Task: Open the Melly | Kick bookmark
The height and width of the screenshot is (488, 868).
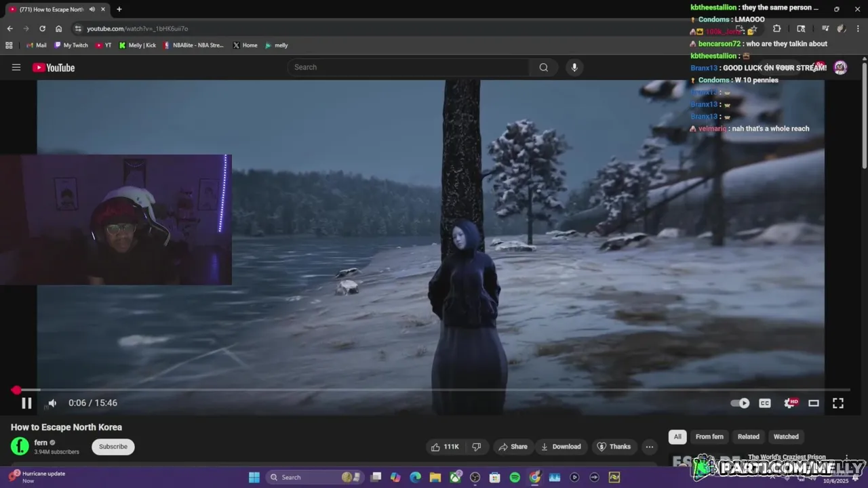Action: tap(137, 45)
